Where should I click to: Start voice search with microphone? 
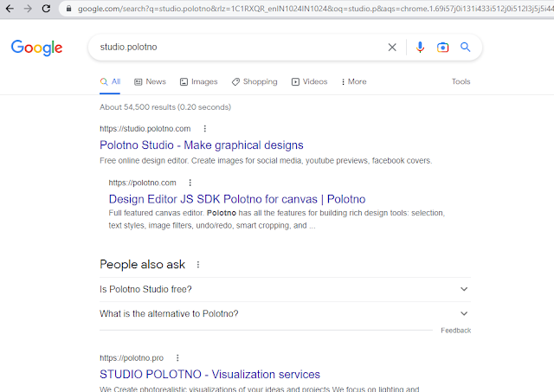420,47
